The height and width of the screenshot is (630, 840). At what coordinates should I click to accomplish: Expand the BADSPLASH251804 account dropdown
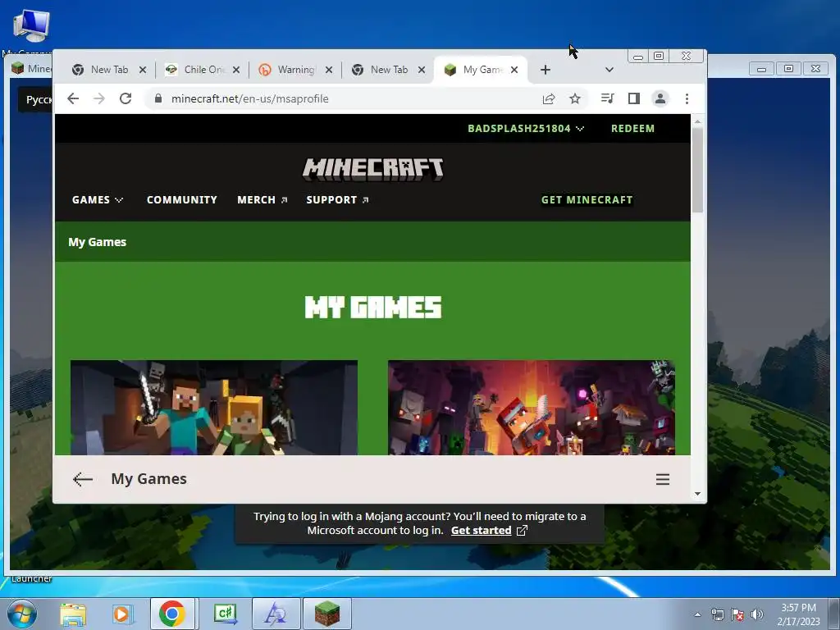tap(526, 129)
